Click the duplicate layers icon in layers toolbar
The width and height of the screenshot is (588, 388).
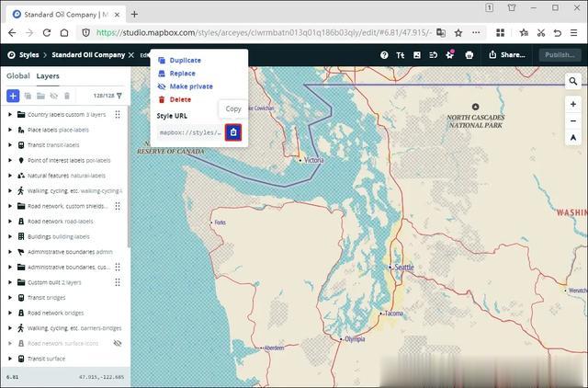coord(28,96)
